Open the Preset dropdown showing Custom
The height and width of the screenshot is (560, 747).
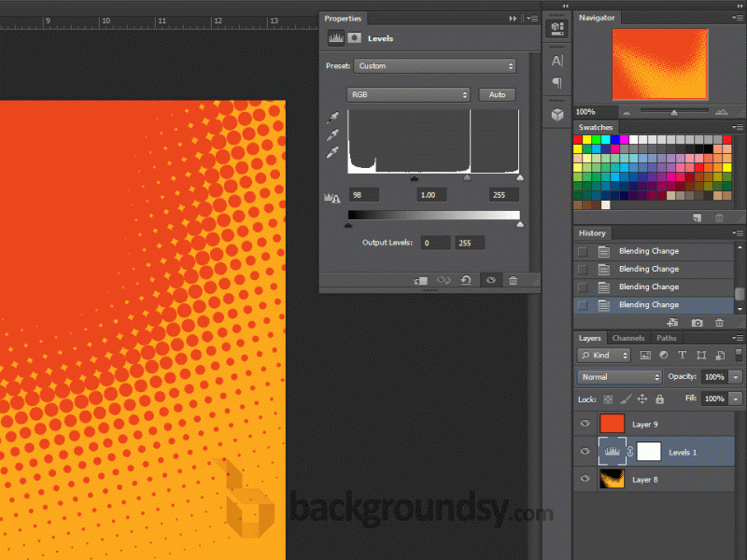tap(434, 65)
